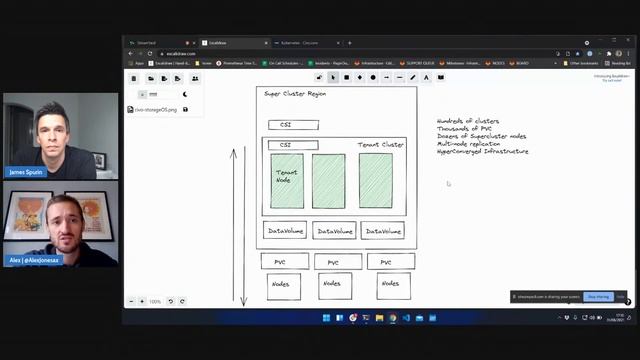The image size is (640, 360).
Task: Select the Hundreds of clusters text line
Action: 468,121
